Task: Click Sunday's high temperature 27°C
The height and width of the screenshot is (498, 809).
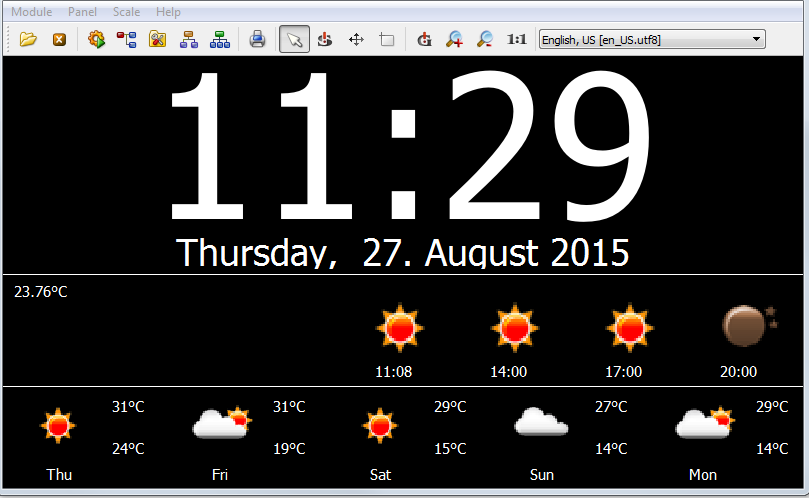Action: coord(611,407)
